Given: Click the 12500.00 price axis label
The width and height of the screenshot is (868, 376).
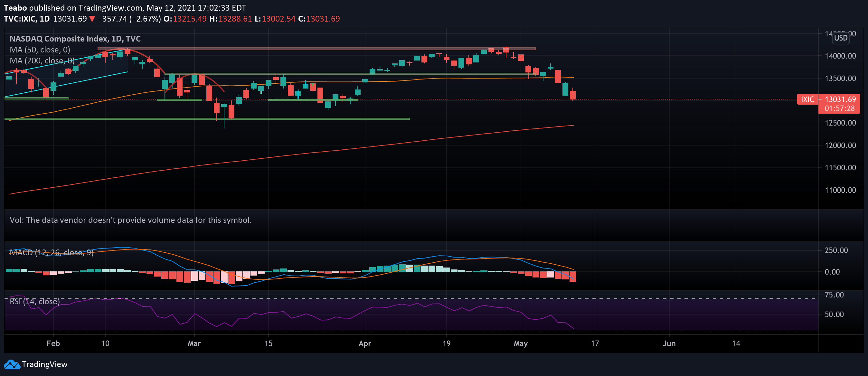Looking at the screenshot, I should point(840,123).
